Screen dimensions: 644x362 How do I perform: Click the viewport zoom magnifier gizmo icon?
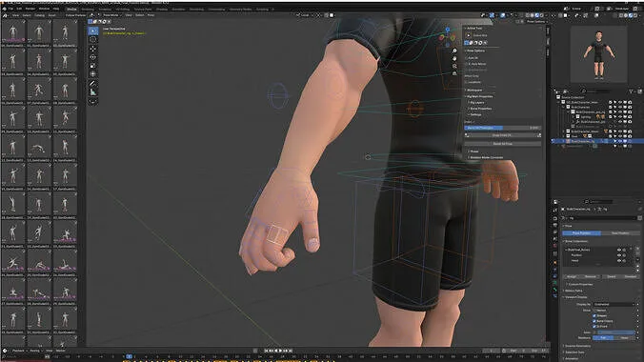[454, 50]
